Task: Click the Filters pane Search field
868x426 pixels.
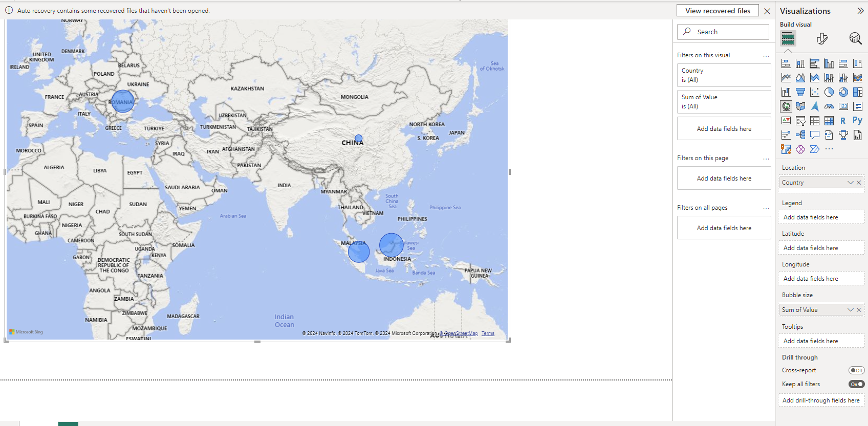Action: tap(723, 32)
